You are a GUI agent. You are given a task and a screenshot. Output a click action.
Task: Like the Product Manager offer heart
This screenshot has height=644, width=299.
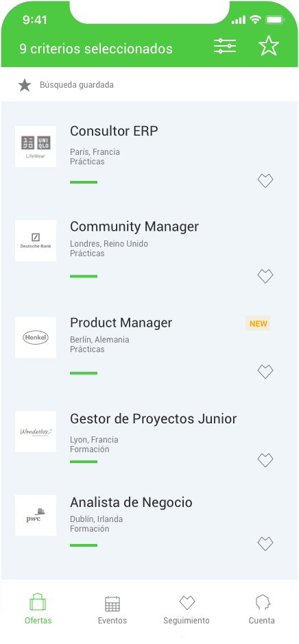tap(265, 372)
